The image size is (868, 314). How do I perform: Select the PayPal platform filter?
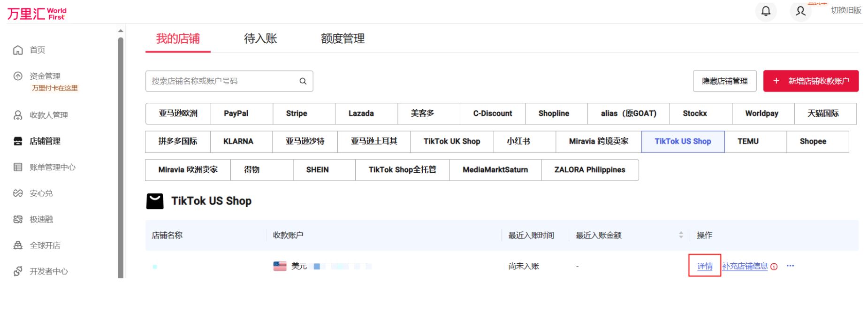236,114
